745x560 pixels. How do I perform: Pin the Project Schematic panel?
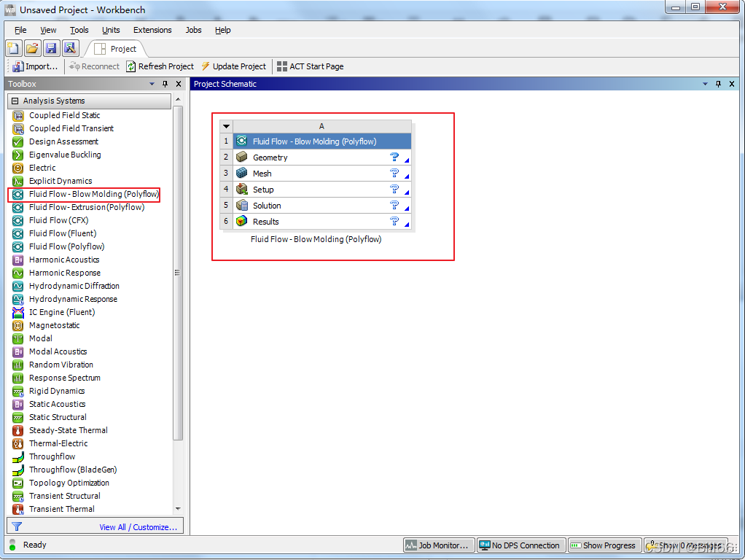718,84
